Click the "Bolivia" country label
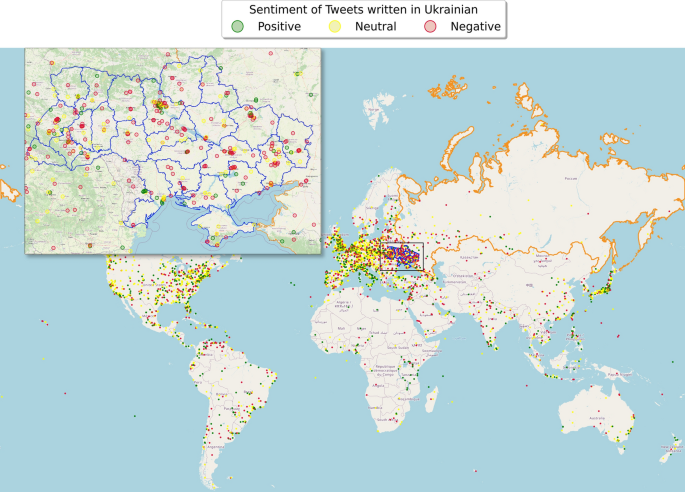Screen dimensions: 685x492 pos(222,394)
